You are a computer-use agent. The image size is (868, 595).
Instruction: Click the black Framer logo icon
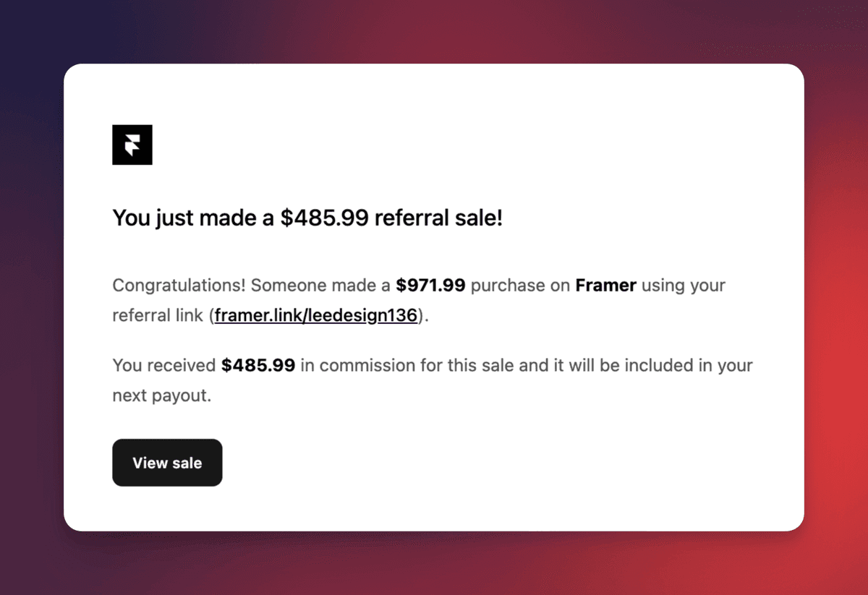[x=132, y=145]
